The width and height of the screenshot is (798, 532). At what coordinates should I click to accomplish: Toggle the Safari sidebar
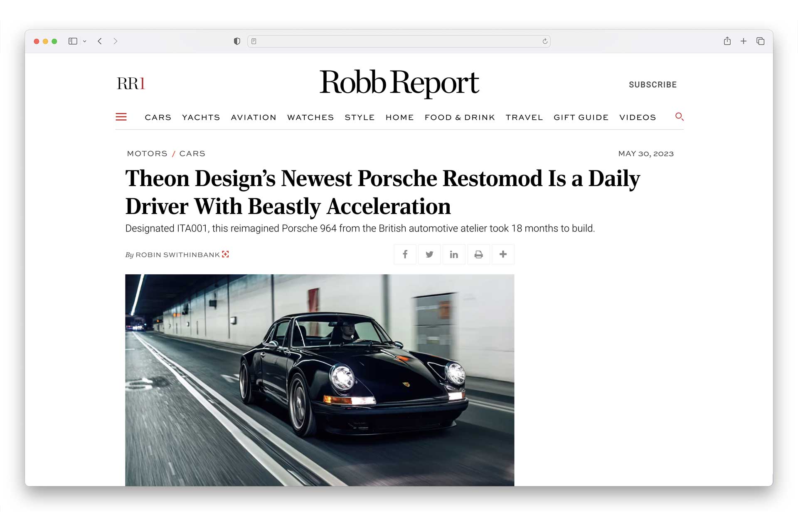coord(73,41)
